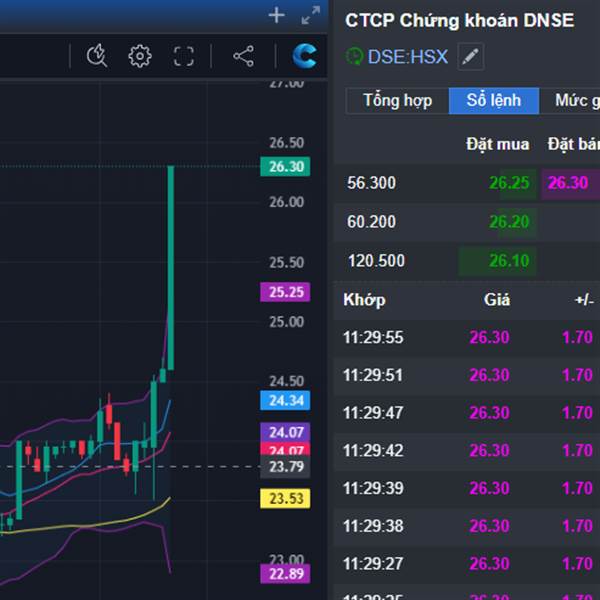Screen dimensions: 600x600
Task: Click the Khớp column header
Action: pyautogui.click(x=364, y=300)
